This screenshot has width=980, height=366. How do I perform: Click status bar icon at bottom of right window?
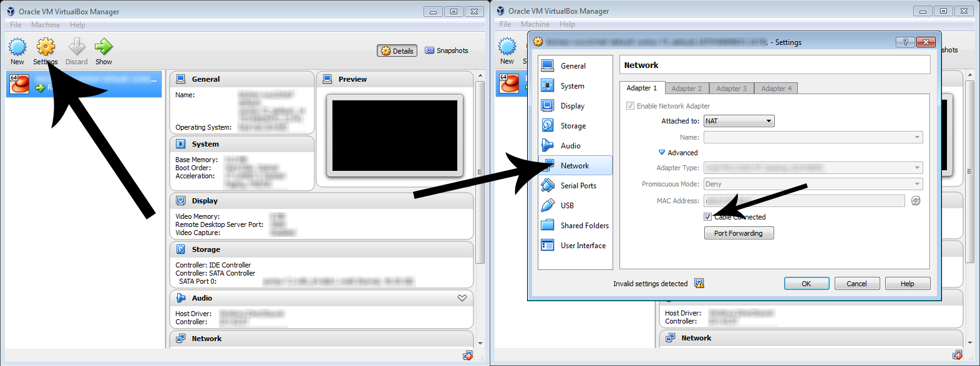pyautogui.click(x=958, y=355)
